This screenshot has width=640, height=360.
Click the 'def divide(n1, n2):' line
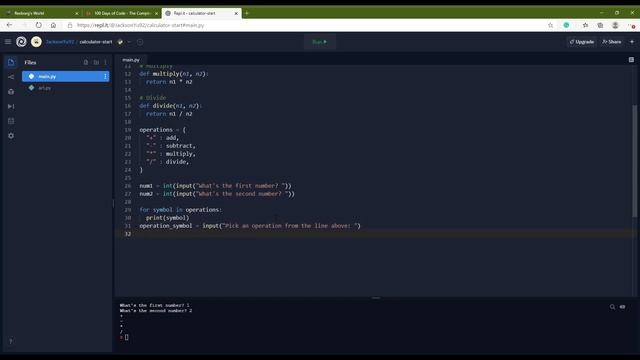point(170,106)
